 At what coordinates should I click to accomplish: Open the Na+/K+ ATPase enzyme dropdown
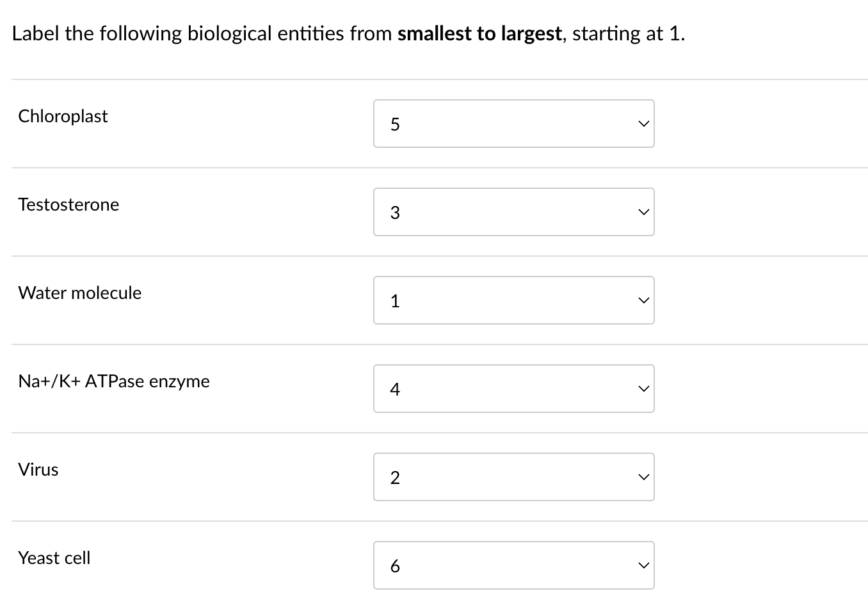(x=513, y=388)
